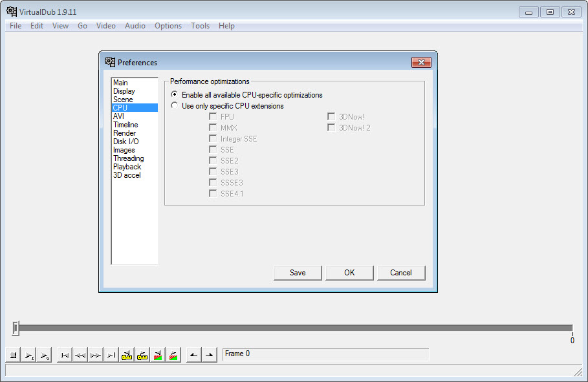Image resolution: width=588 pixels, height=382 pixels.
Task: Select Disk I/O in the preferences list
Action: 135,142
